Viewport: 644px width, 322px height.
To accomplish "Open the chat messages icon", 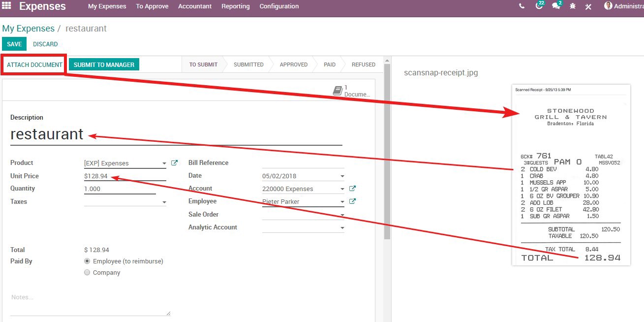I will click(556, 6).
